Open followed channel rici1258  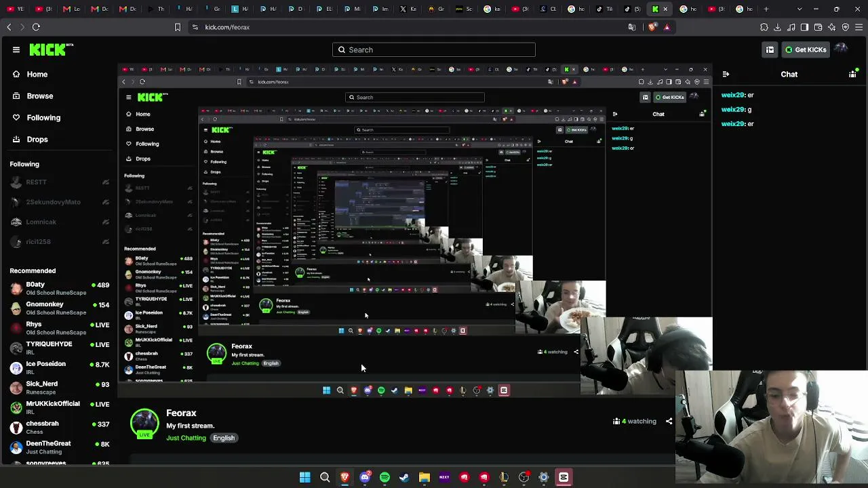pyautogui.click(x=59, y=241)
